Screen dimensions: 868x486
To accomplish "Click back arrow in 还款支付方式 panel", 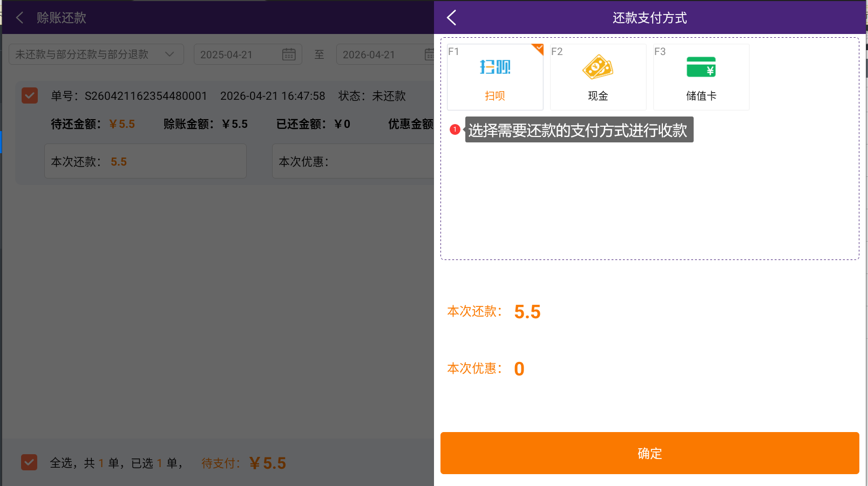I will tap(452, 18).
